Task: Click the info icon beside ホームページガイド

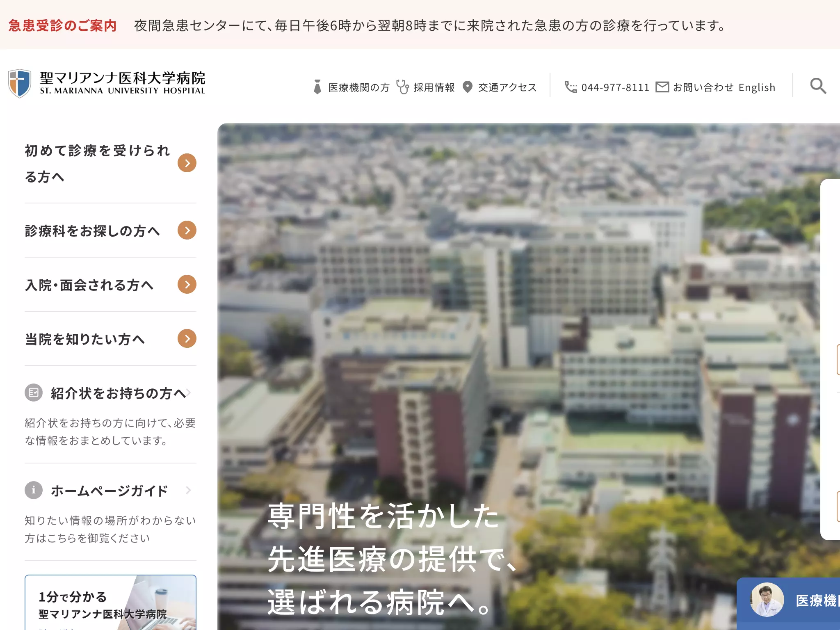Action: click(x=34, y=490)
